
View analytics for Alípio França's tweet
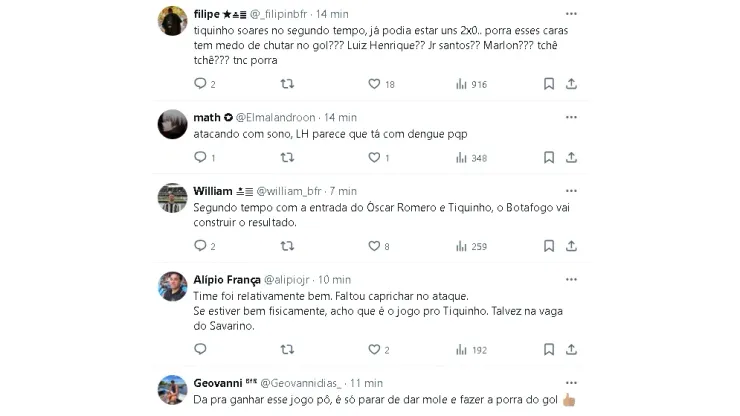(x=461, y=349)
